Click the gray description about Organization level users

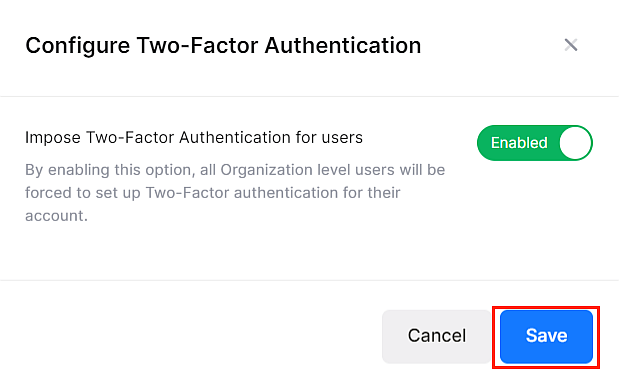[235, 193]
